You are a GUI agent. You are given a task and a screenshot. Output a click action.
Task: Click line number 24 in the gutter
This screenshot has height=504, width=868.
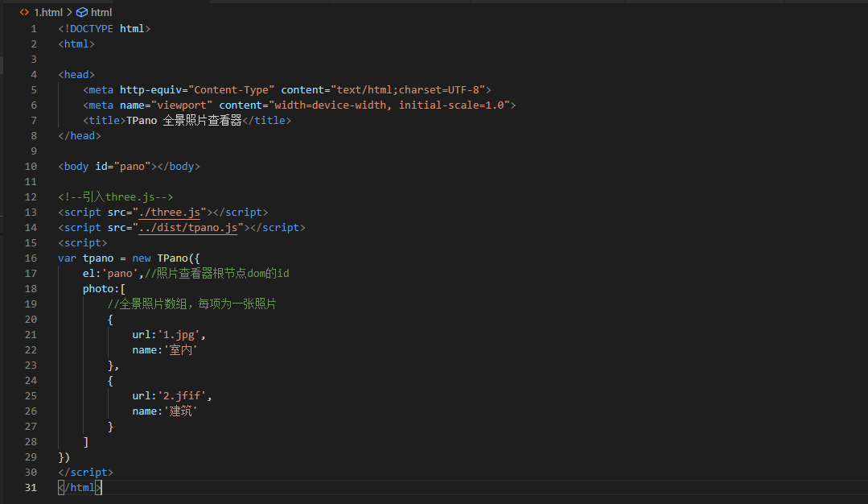click(31, 381)
